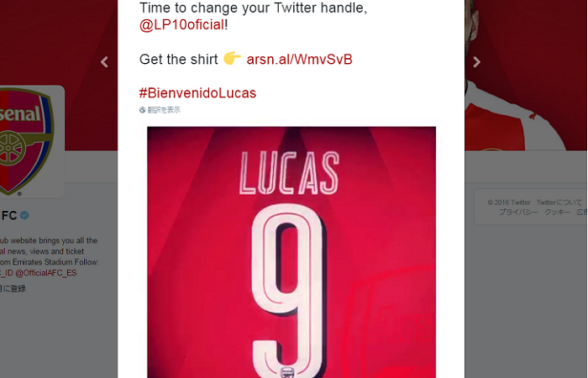Open the Twitterについて footer link

559,202
